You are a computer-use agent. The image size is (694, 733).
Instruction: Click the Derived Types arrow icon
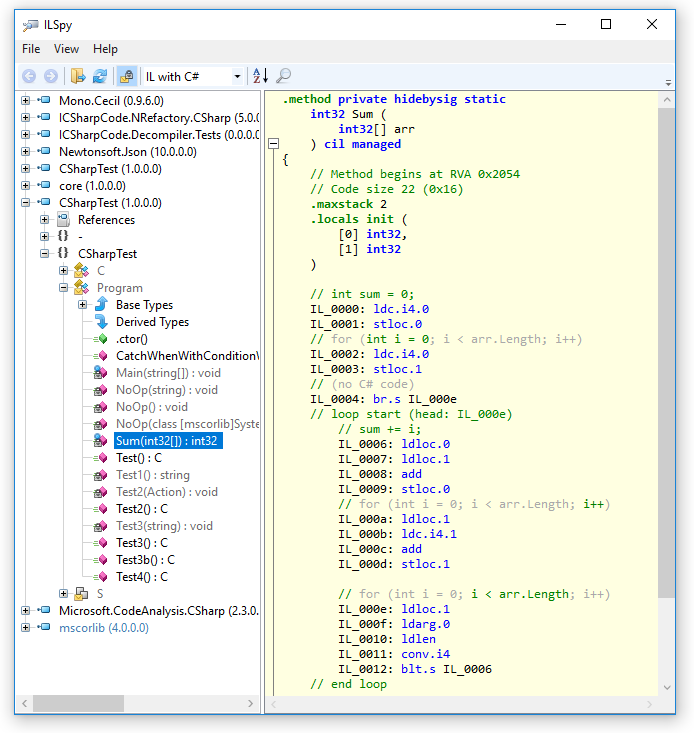tap(101, 321)
